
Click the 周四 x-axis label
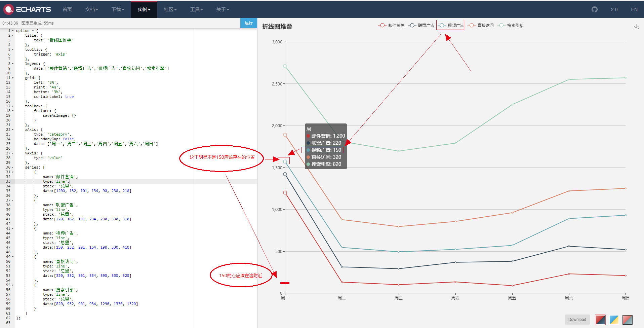tap(455, 298)
